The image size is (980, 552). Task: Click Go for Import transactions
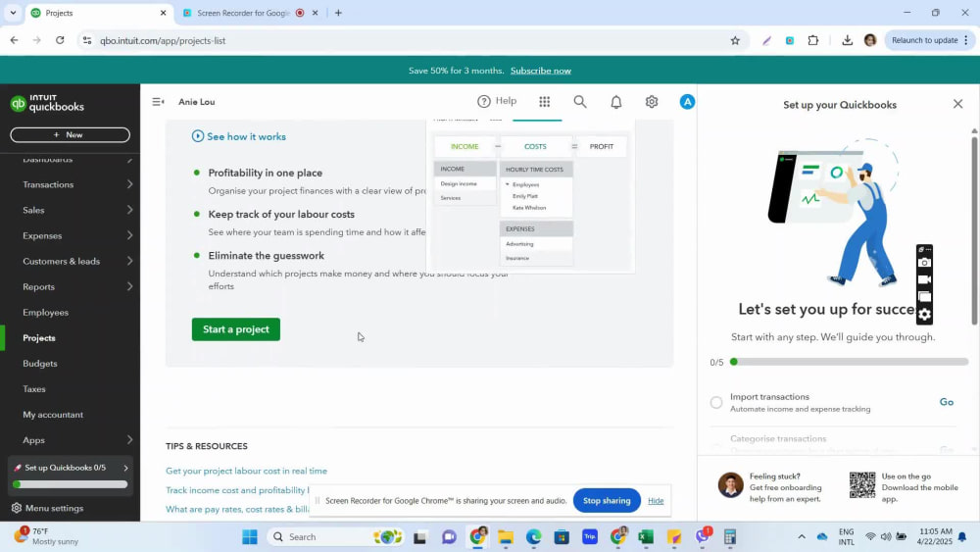click(x=947, y=402)
